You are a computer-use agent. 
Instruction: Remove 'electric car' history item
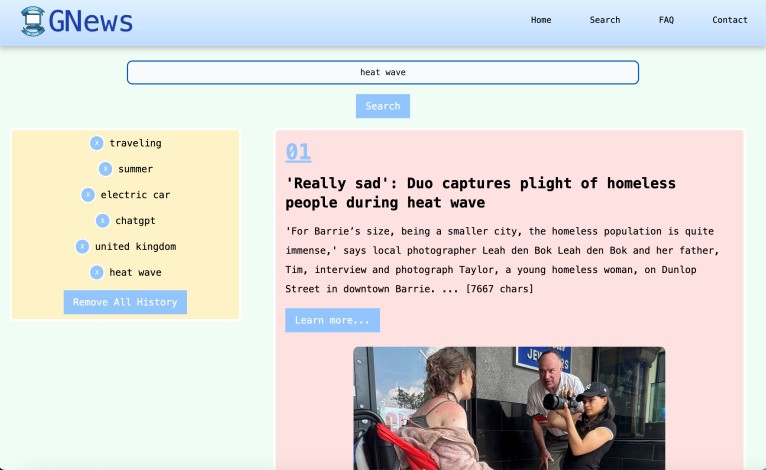coord(87,195)
